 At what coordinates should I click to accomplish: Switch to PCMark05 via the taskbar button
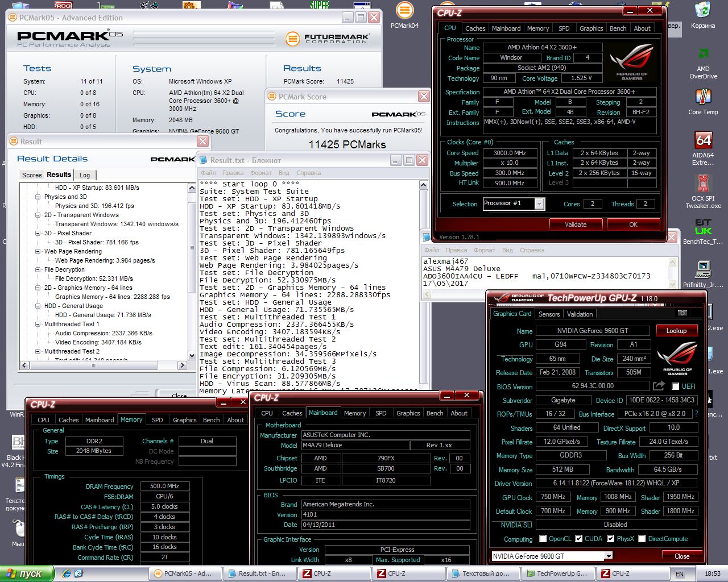[184, 573]
